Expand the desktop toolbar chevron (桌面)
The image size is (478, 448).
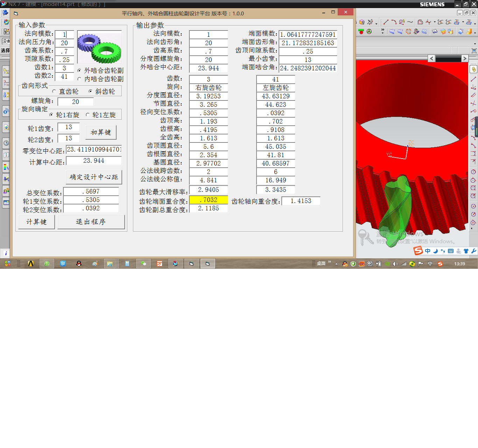330,262
